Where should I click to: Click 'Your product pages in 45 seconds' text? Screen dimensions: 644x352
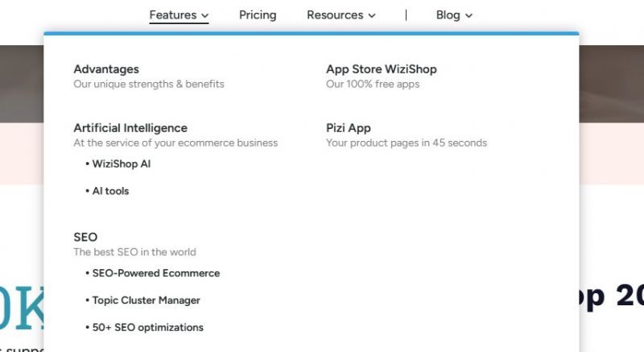pyautogui.click(x=407, y=143)
